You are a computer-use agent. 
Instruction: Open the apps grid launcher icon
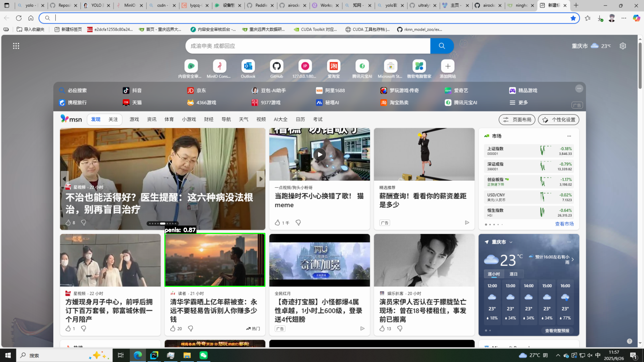point(16,46)
